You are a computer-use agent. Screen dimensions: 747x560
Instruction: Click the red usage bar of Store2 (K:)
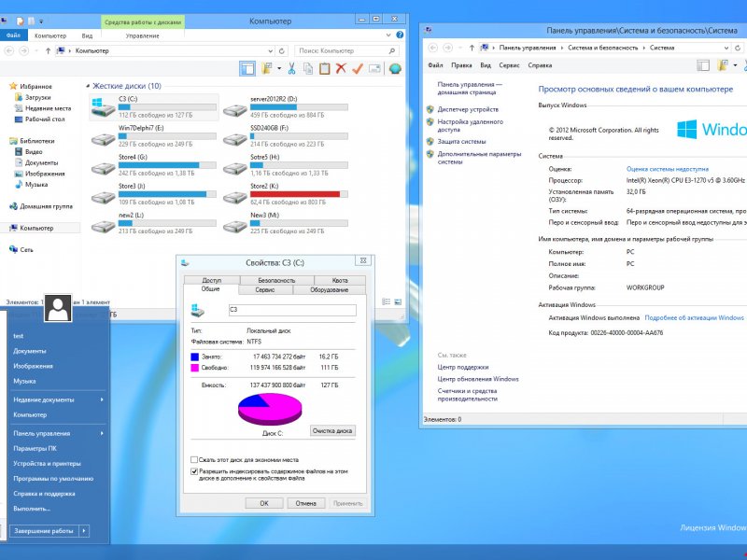pyautogui.click(x=299, y=194)
